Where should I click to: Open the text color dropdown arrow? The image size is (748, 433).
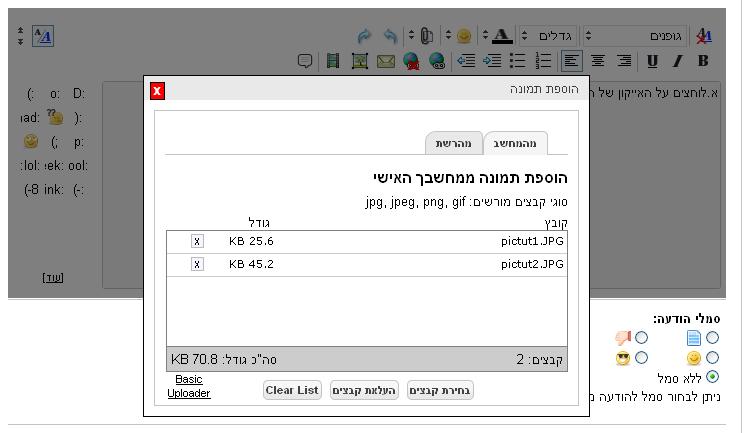(x=485, y=36)
